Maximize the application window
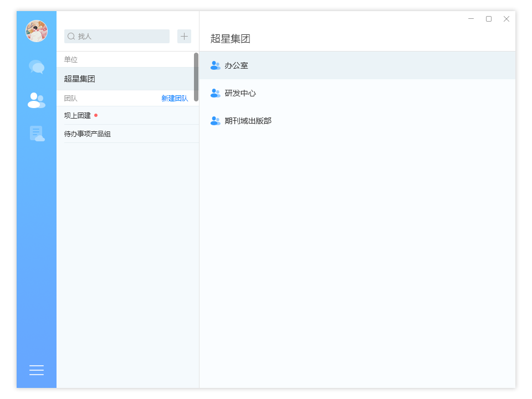 click(489, 19)
